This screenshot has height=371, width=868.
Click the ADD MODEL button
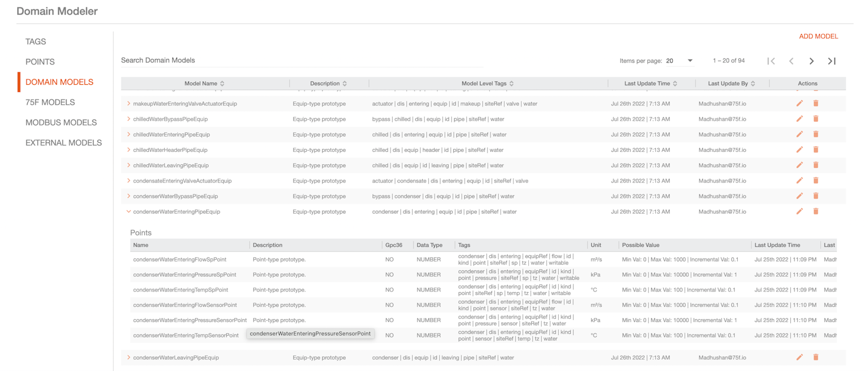point(818,37)
